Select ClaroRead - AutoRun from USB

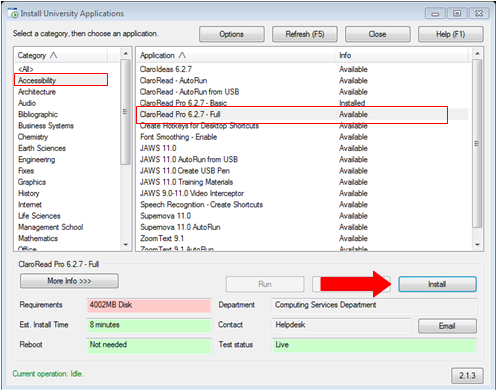point(302,92)
